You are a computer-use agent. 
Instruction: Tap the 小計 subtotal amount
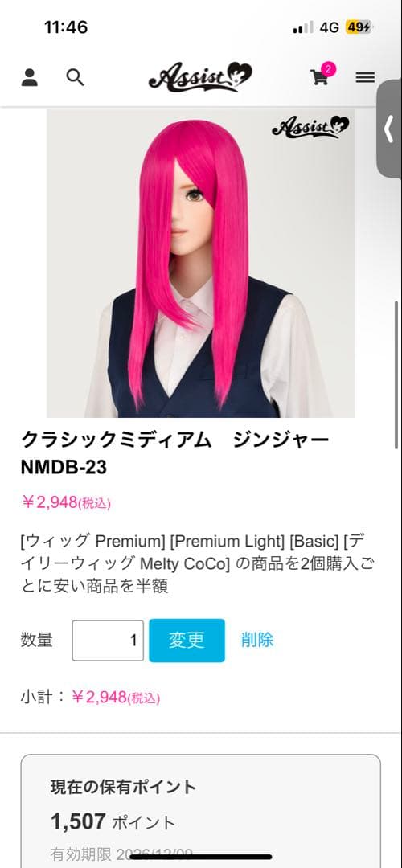(116, 697)
